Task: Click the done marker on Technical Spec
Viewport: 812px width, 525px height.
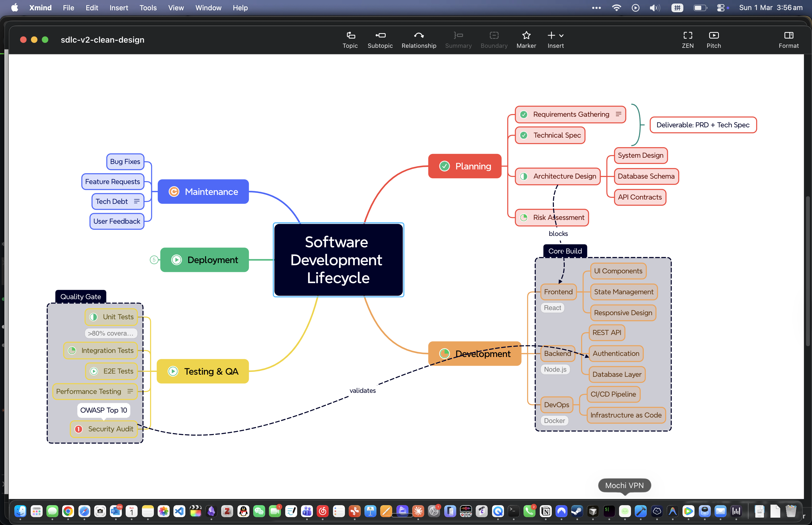Action: click(x=524, y=135)
